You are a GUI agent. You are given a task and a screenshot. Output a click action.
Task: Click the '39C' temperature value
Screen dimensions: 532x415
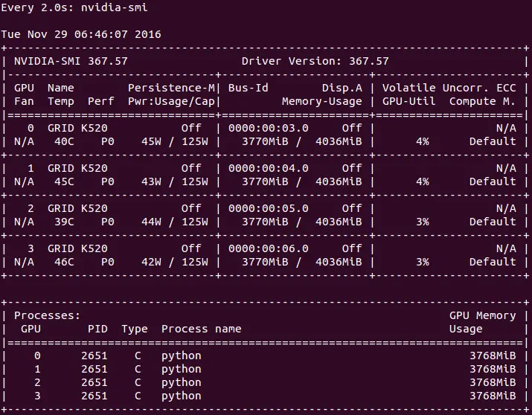pos(64,222)
